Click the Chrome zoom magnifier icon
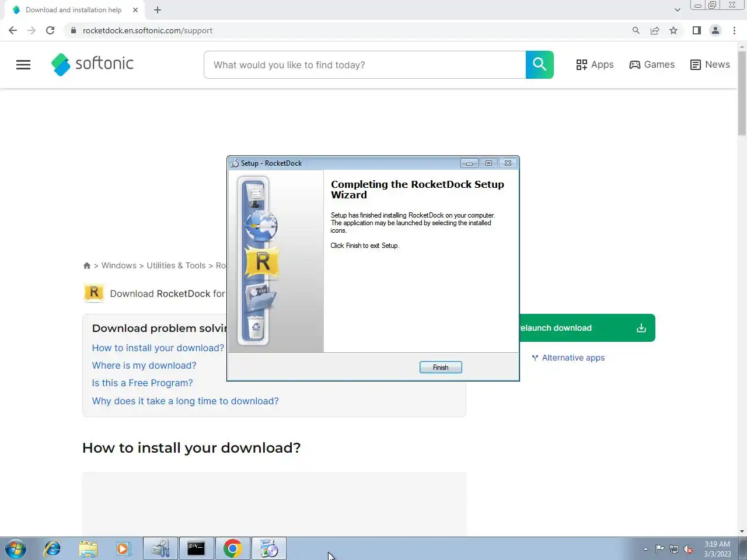747x560 pixels. point(636,30)
